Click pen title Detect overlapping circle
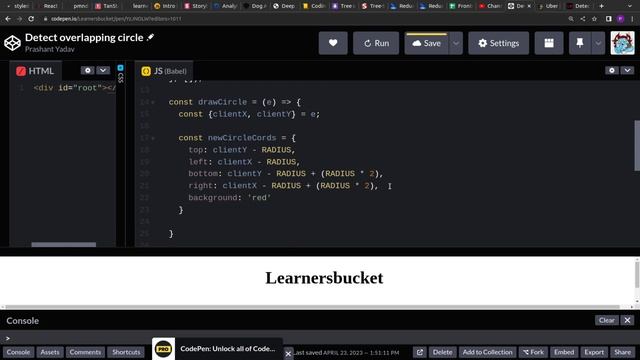Screen dimensions: 640x360 pos(84,37)
